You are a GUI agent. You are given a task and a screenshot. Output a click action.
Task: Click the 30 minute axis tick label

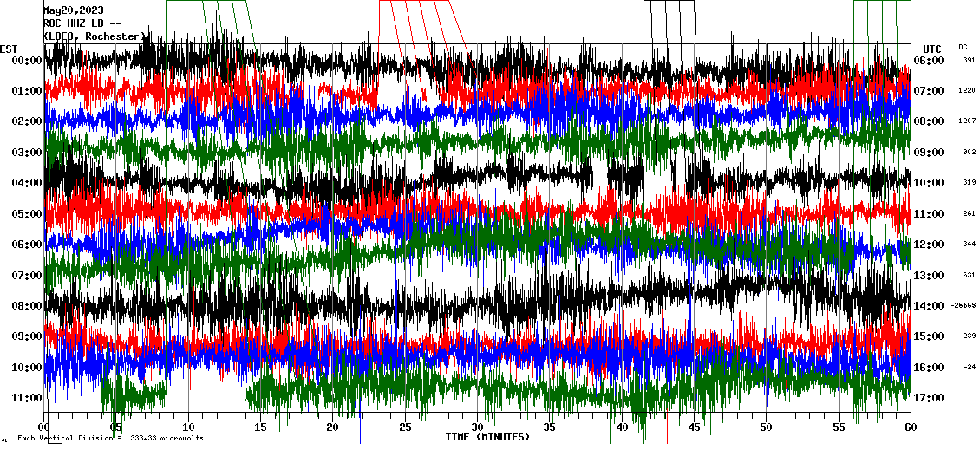coord(477,427)
